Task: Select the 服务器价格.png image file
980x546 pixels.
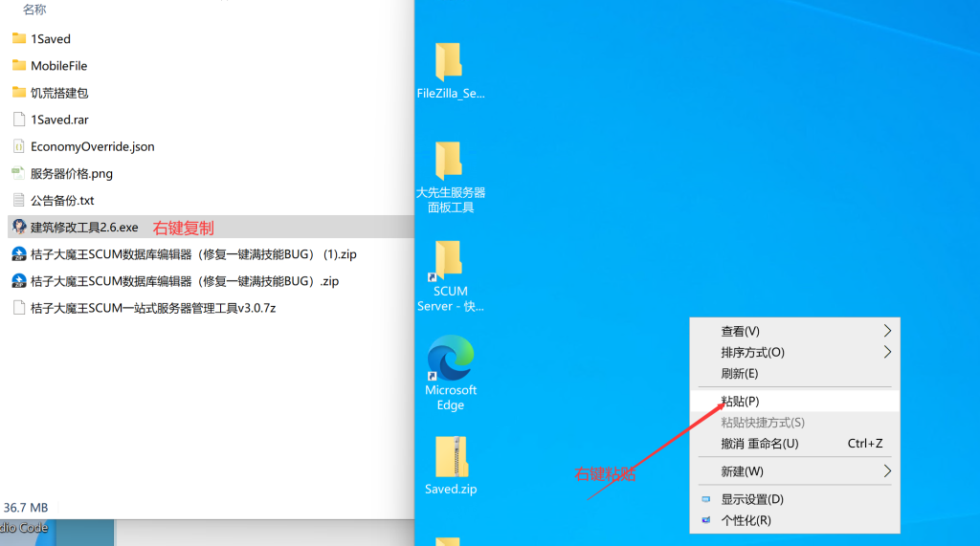Action: point(72,174)
